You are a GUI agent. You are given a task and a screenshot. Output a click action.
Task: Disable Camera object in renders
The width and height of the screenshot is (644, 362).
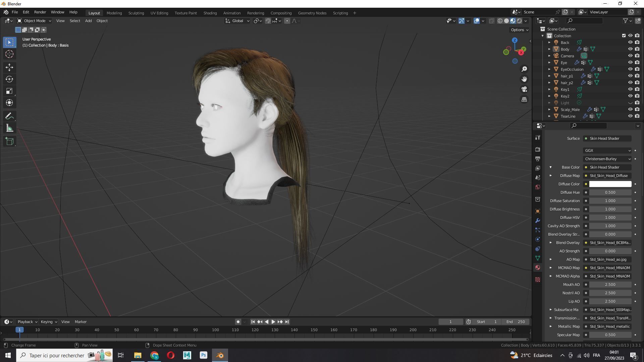point(637,56)
